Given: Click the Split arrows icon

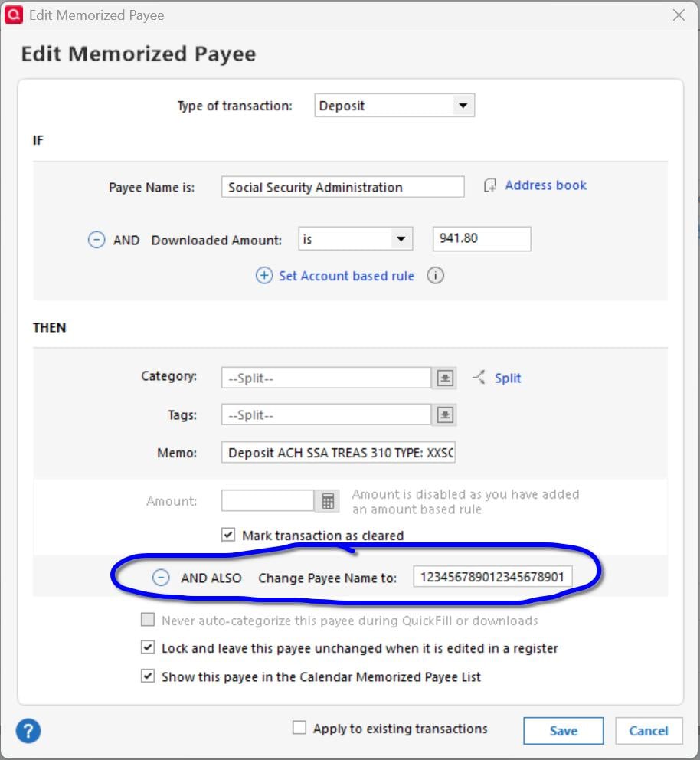Looking at the screenshot, I should tap(479, 377).
